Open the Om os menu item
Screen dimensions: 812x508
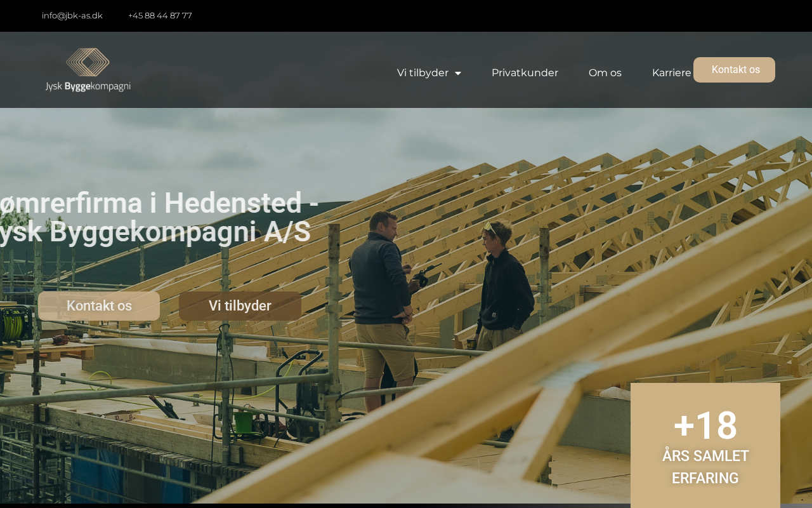pos(605,73)
